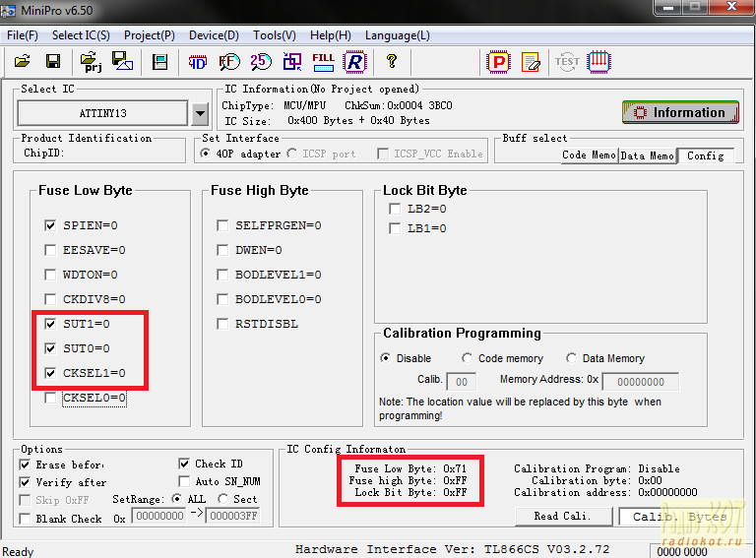
Task: Check the LB2=0 lock bit
Action: pyautogui.click(x=395, y=209)
